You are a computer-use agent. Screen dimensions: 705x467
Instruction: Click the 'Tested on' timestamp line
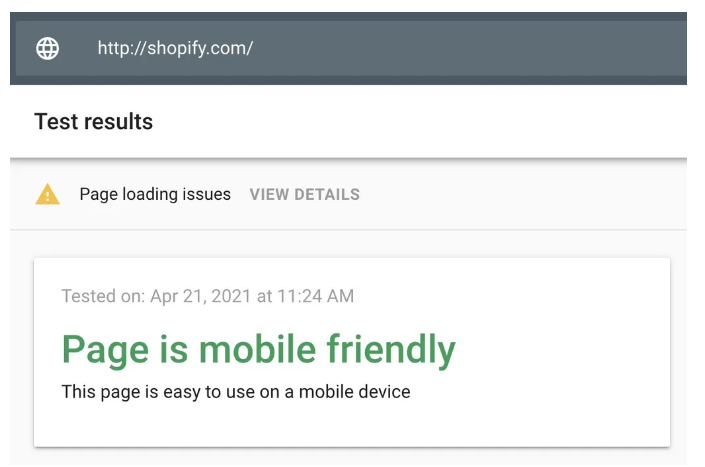(x=207, y=296)
